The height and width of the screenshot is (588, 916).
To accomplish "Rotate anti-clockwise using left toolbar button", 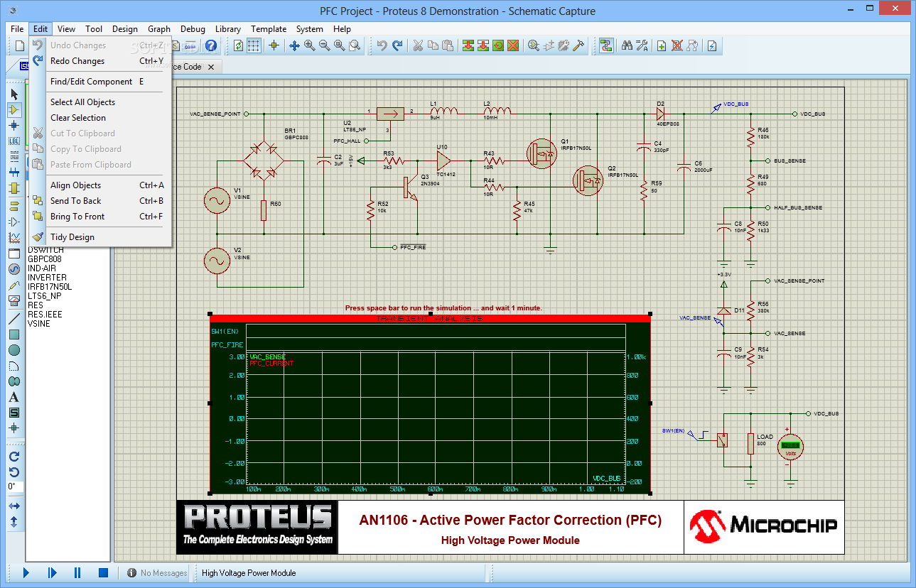I will (x=14, y=472).
